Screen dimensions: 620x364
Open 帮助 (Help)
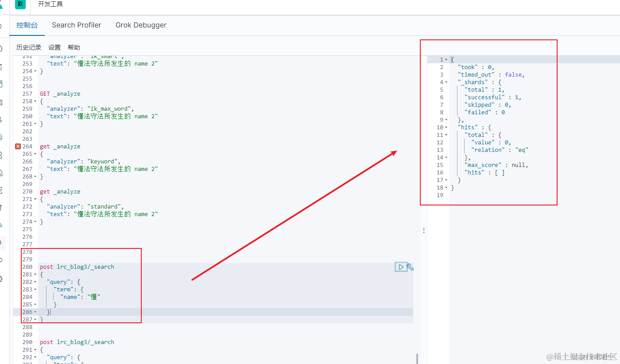pos(74,47)
